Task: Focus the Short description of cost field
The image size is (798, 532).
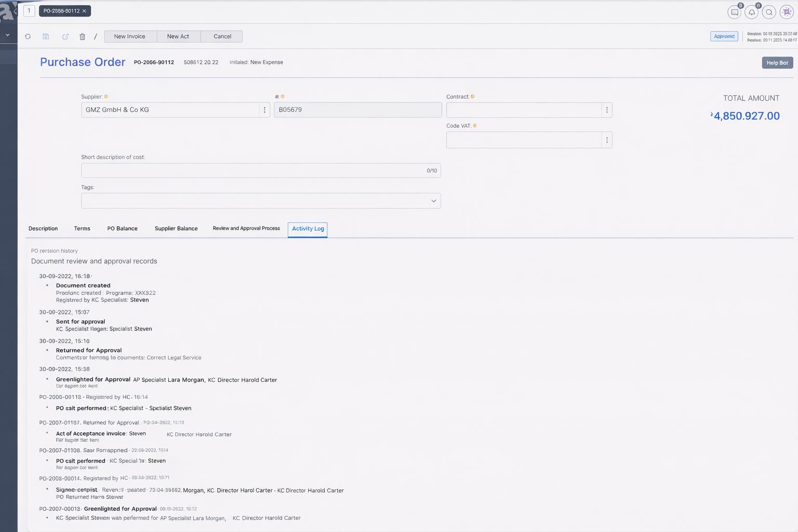Action: (x=252, y=170)
